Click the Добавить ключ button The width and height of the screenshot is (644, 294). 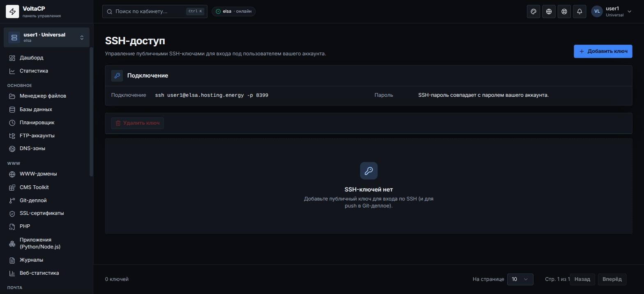(x=603, y=51)
